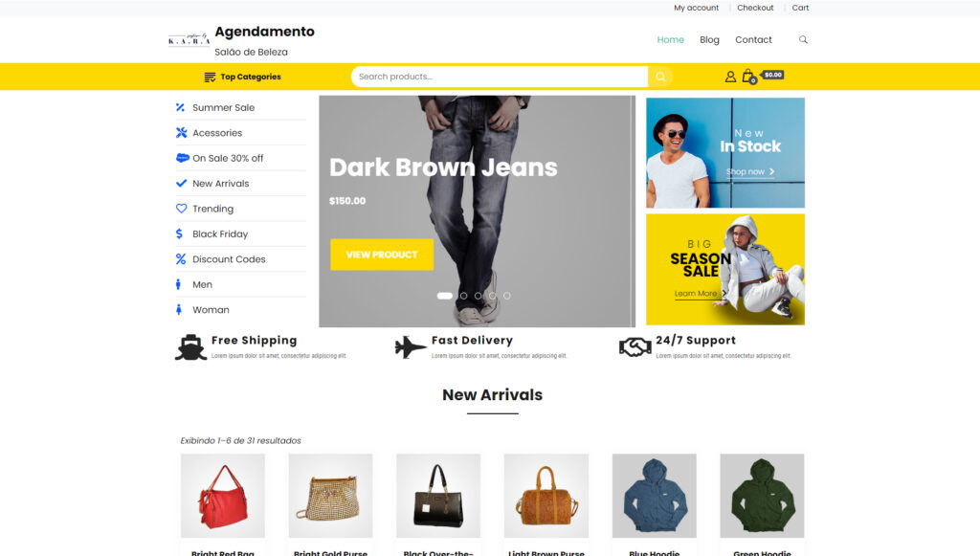Click the Trending heart icon
980x556 pixels.
[x=181, y=209]
